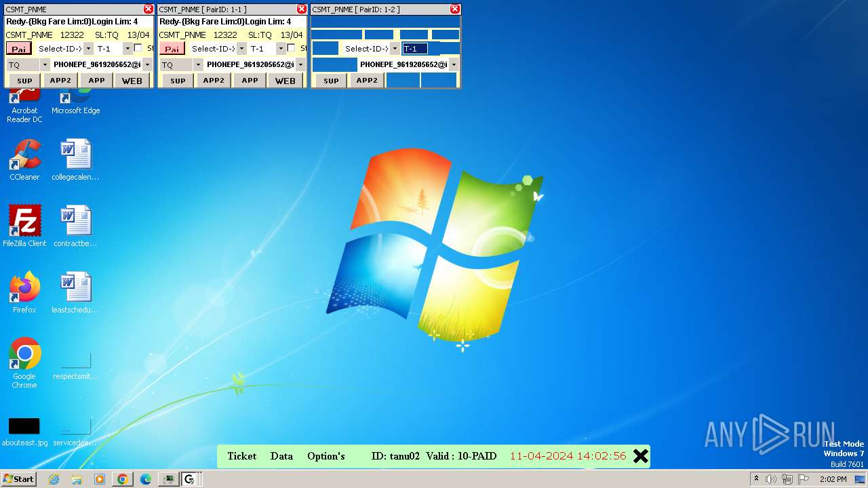Viewport: 868px width, 488px height.
Task: Click Pai button in PairID 1-1 window
Action: (172, 49)
